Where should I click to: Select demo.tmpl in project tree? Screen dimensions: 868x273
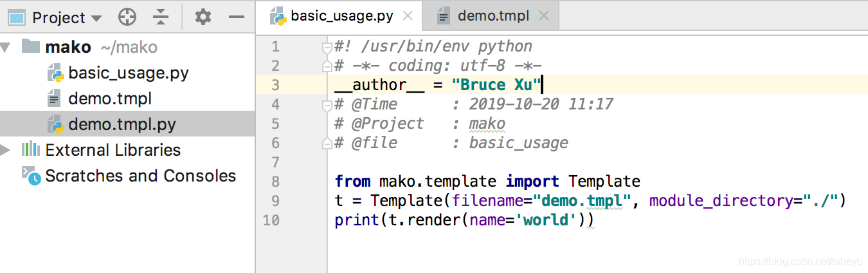coord(110,99)
